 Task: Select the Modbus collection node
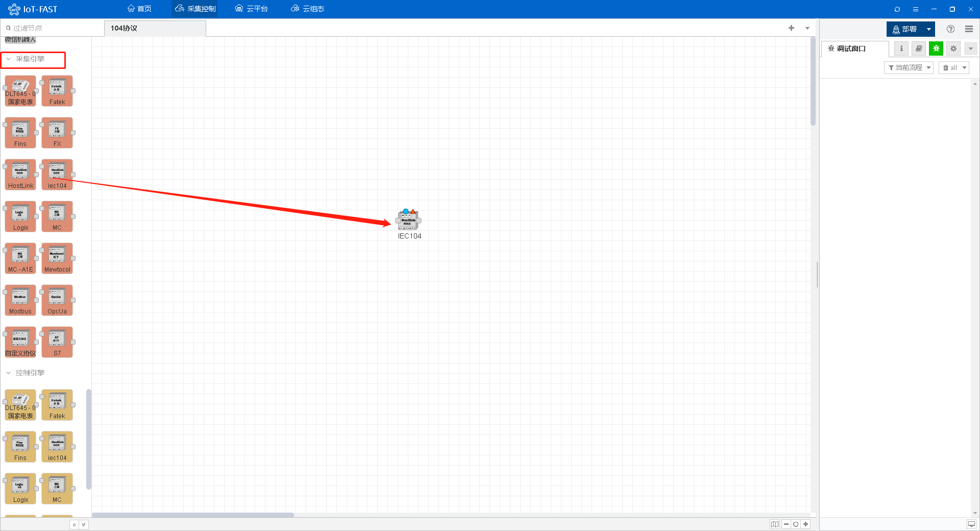[20, 300]
